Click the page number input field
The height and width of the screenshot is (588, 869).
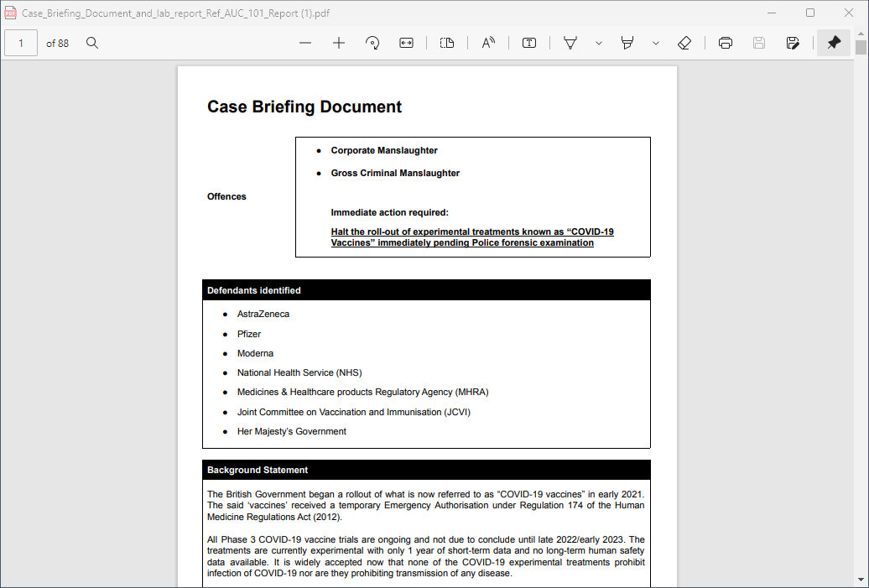(x=21, y=44)
